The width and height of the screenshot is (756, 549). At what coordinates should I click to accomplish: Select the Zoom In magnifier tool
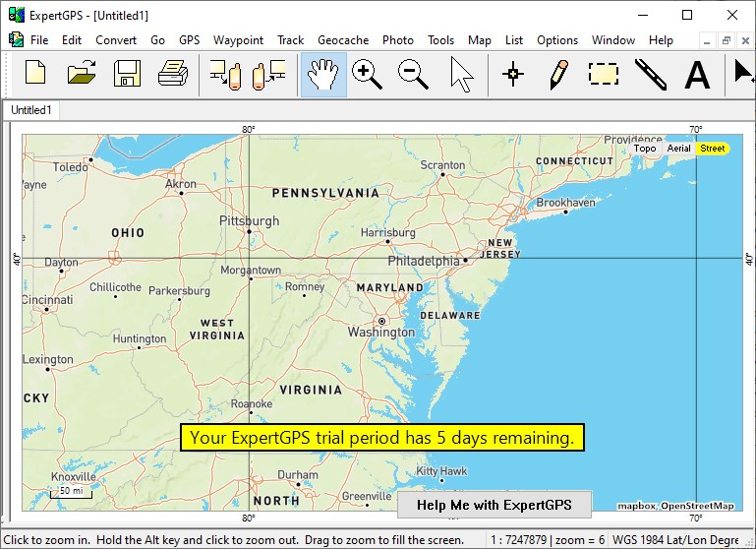pyautogui.click(x=367, y=75)
